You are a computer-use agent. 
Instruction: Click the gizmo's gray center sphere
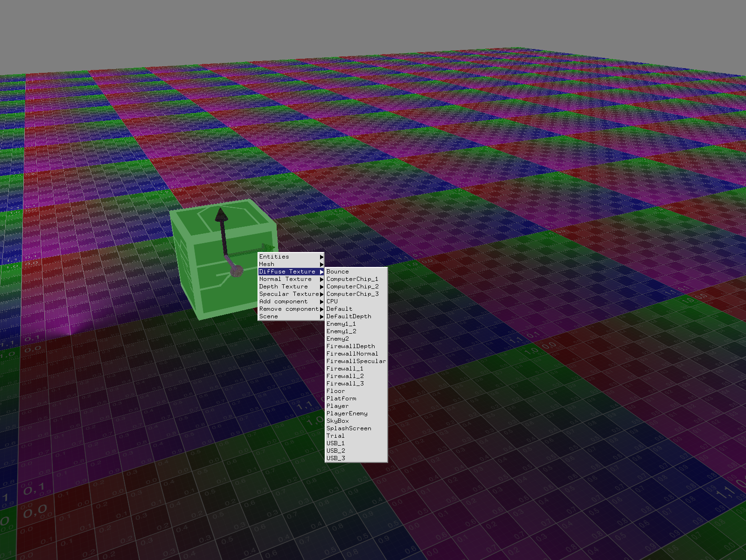[237, 271]
